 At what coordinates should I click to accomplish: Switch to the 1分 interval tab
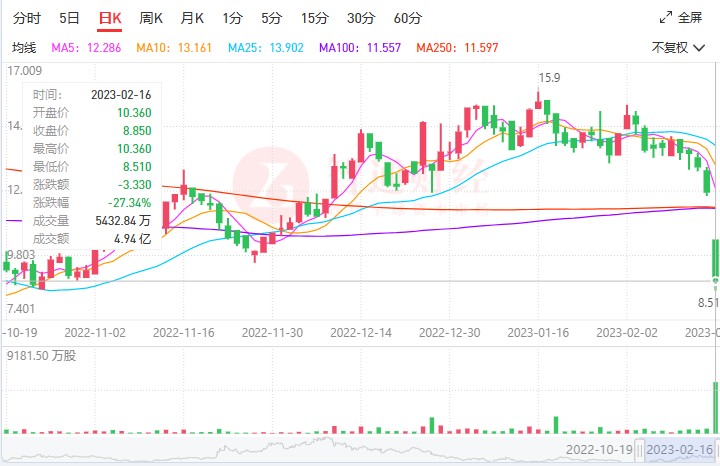[232, 18]
